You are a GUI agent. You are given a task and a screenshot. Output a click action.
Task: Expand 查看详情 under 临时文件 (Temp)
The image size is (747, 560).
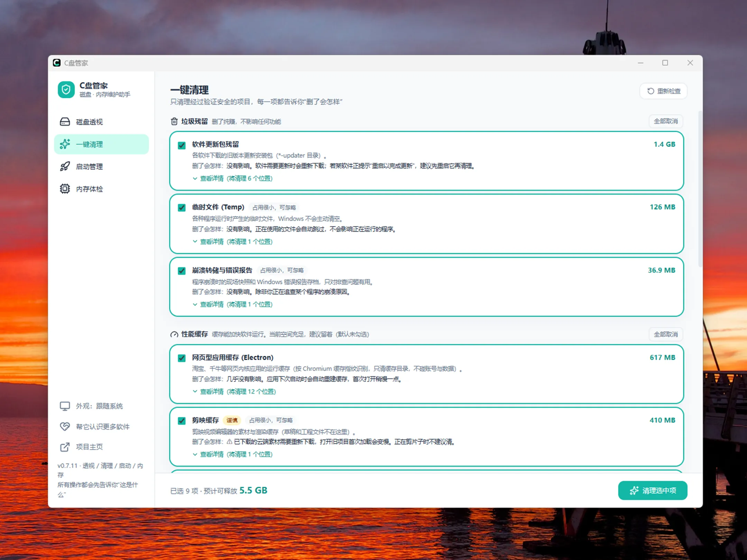coord(233,242)
